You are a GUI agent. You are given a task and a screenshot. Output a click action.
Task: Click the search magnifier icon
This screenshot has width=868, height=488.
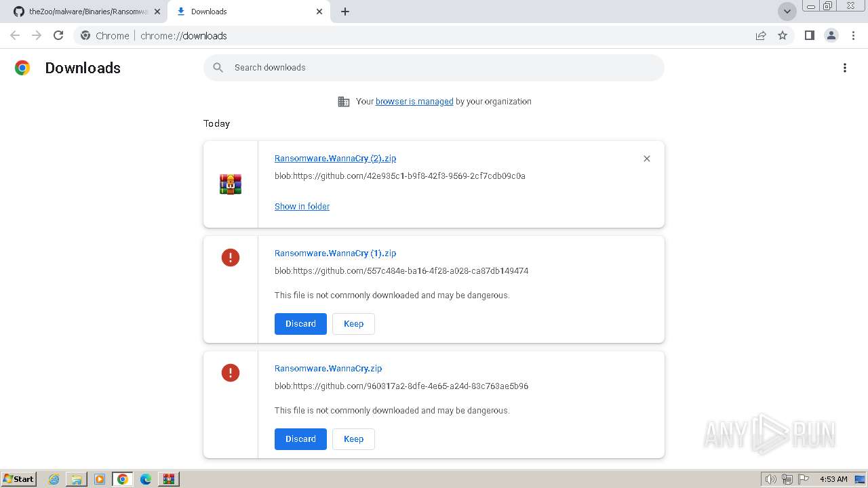pyautogui.click(x=218, y=68)
